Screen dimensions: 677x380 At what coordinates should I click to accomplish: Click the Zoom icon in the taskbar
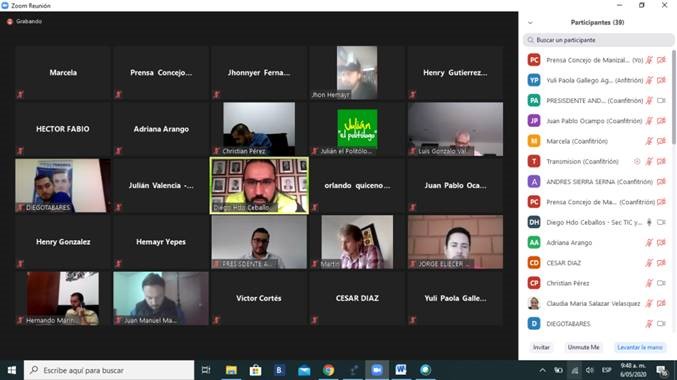377,370
